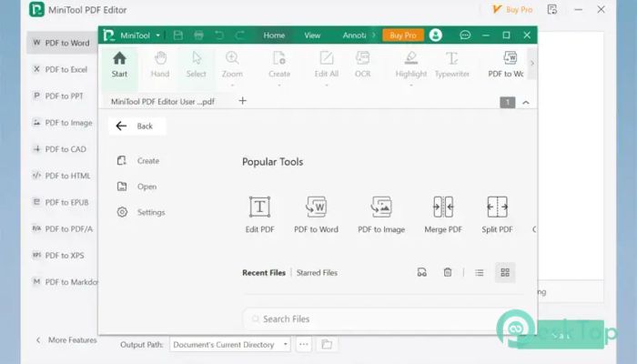Click Create in the left panel
Viewport: 637px width, 364px height.
pos(138,161)
